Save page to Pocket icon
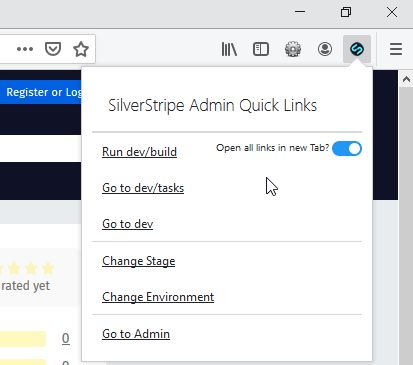Viewport: 413px width, 365px height. (x=53, y=49)
